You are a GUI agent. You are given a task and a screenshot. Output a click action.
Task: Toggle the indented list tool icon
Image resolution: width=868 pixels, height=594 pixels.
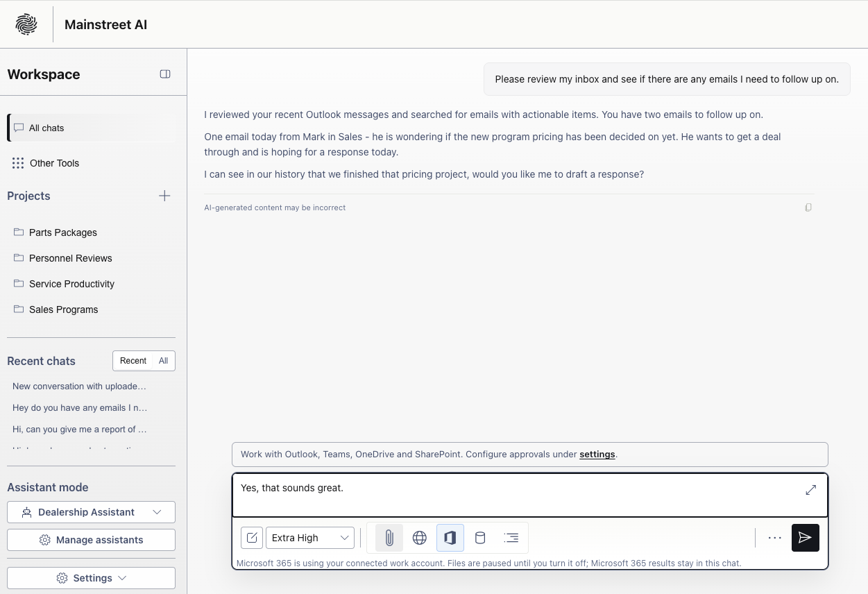coord(511,538)
